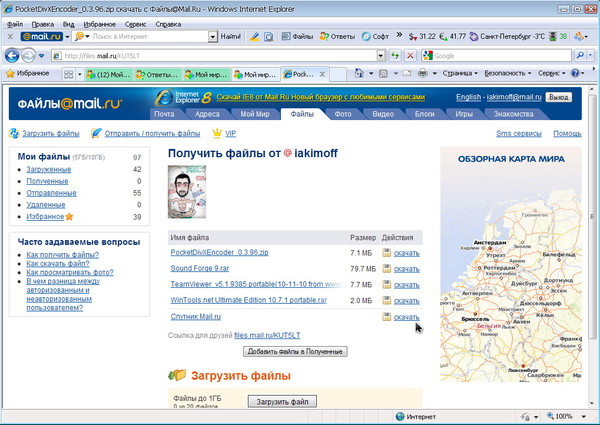Open the files.mail.ru/KUT5LT share link

267,335
